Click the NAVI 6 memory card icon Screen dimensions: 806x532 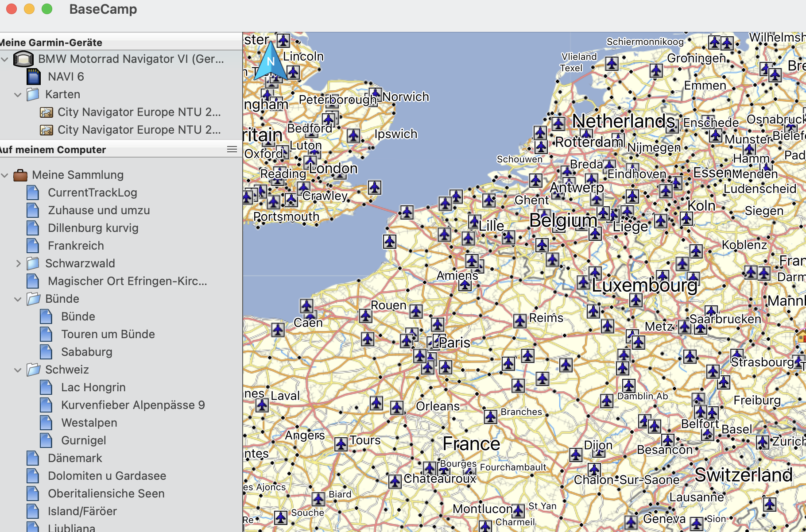coord(33,77)
